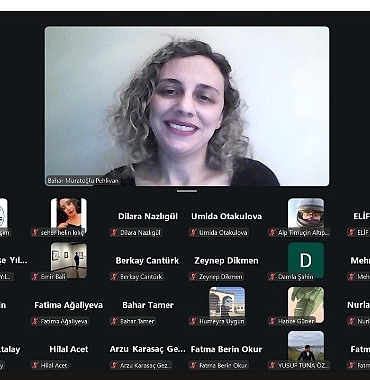
Task: Click Hatice Güner's muted microphone icon
Action: (272, 321)
